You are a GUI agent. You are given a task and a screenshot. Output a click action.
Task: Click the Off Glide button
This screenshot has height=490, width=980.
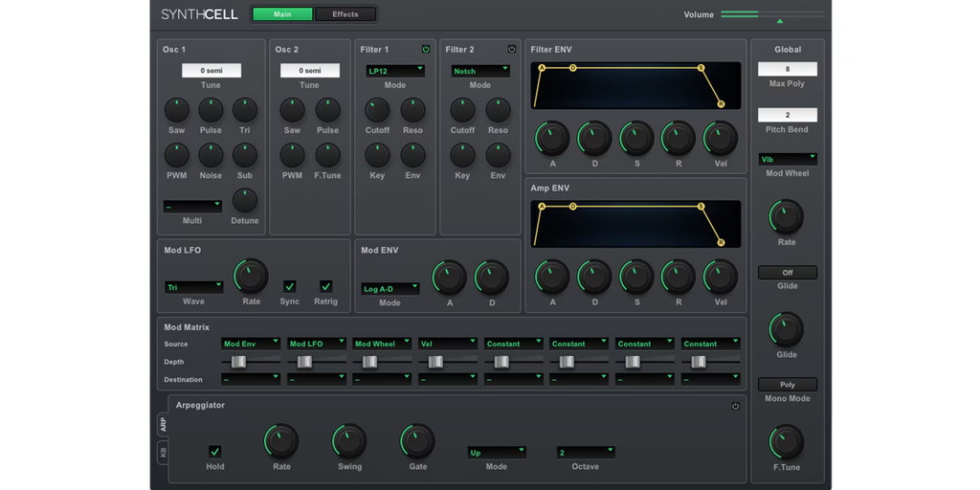(787, 273)
